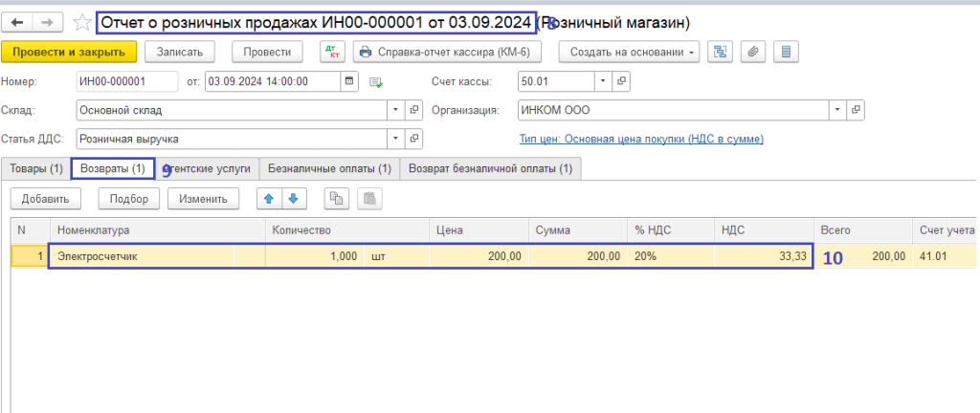Go back with the left arrow button
The width and height of the screenshot is (980, 413).
[18, 23]
